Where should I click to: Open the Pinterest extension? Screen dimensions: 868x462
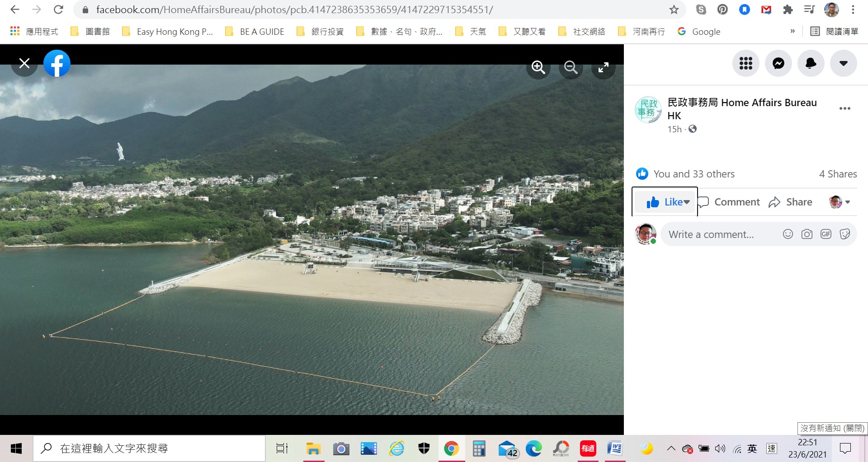click(722, 9)
